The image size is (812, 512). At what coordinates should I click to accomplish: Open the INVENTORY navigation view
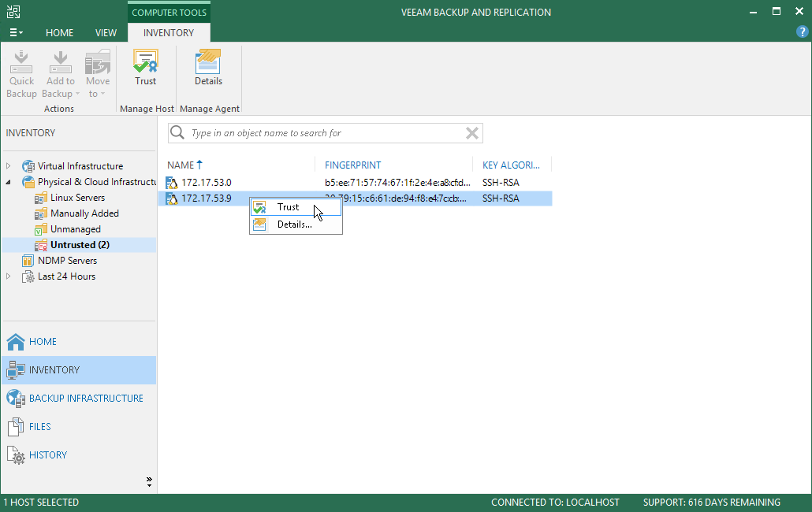79,370
